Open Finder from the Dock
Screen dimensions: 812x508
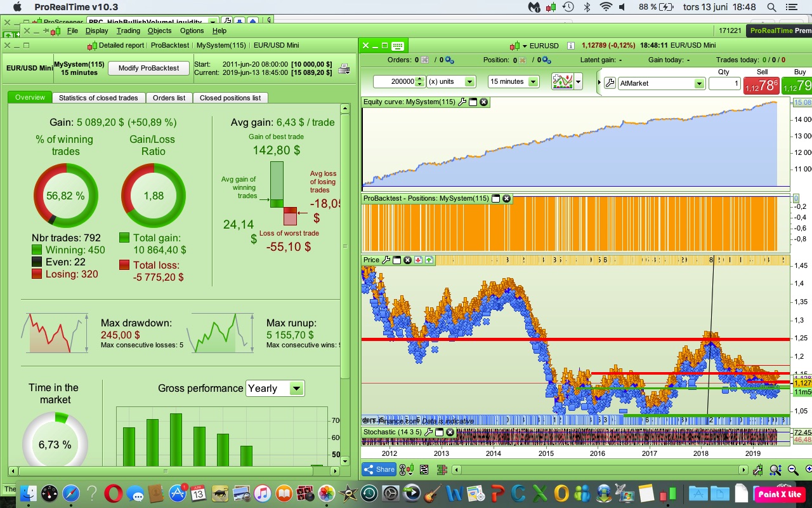29,493
